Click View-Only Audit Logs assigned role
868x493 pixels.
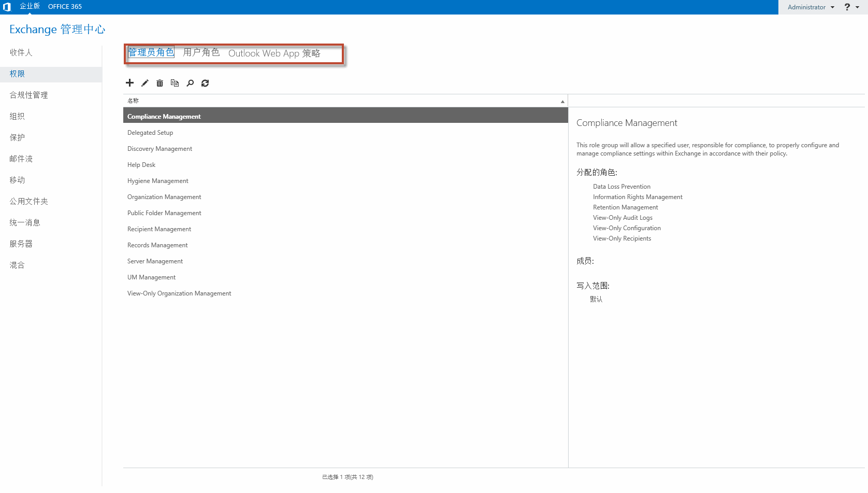(x=623, y=218)
